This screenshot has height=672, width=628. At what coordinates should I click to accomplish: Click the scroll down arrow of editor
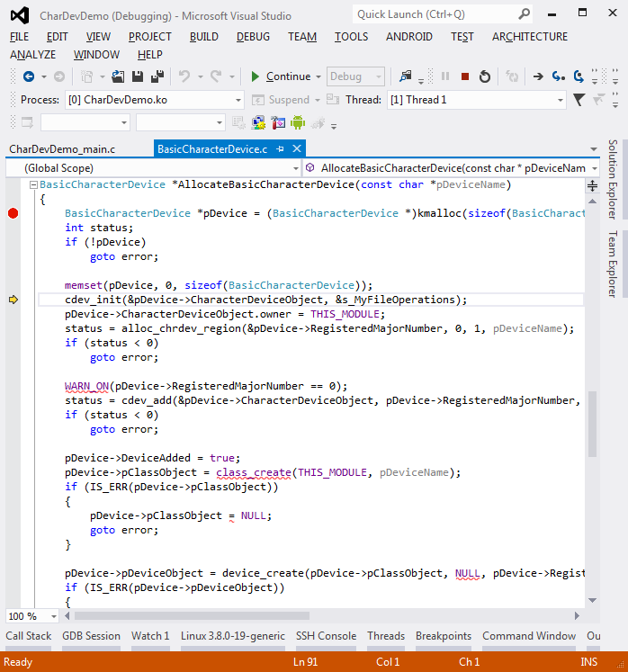click(592, 600)
